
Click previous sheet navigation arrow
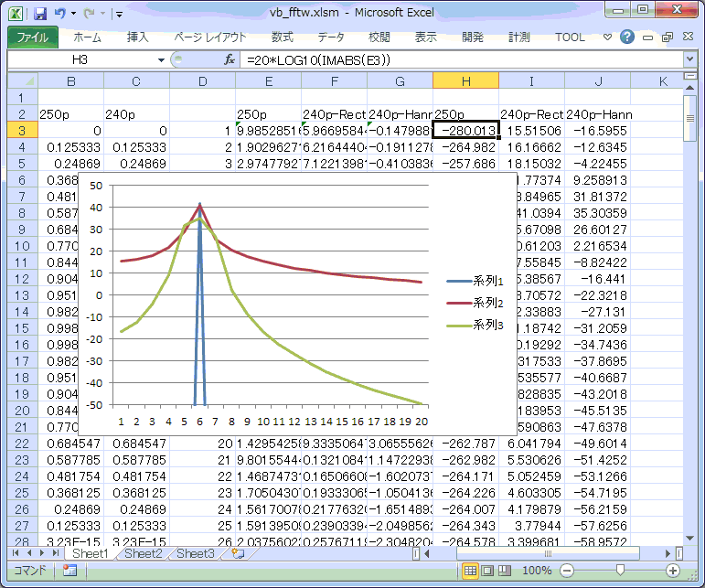29,553
